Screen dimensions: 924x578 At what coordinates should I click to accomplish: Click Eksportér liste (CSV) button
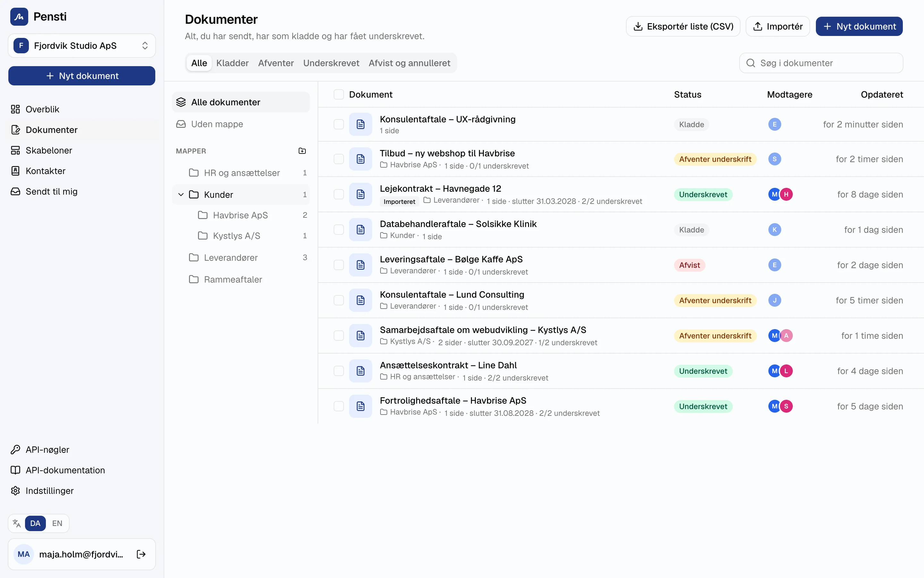pyautogui.click(x=683, y=26)
